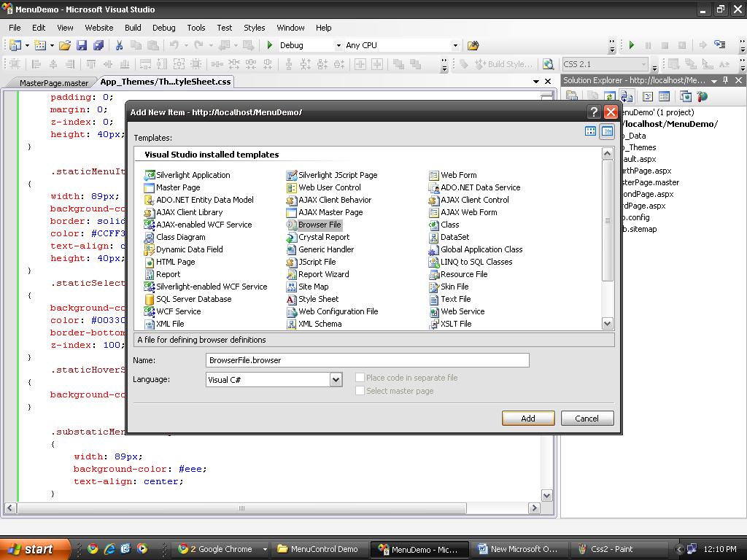The width and height of the screenshot is (747, 560).
Task: Click View Code icon in Solution Explorer
Action: [x=648, y=97]
